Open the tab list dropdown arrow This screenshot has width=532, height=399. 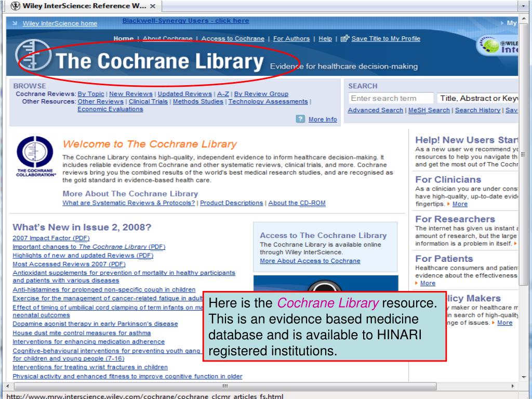pyautogui.click(x=523, y=6)
